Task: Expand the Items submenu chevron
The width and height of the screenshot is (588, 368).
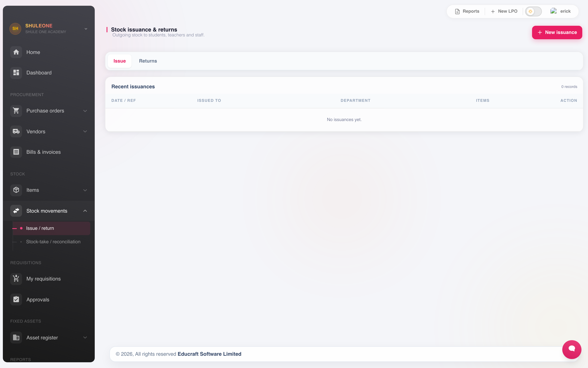Action: point(85,190)
